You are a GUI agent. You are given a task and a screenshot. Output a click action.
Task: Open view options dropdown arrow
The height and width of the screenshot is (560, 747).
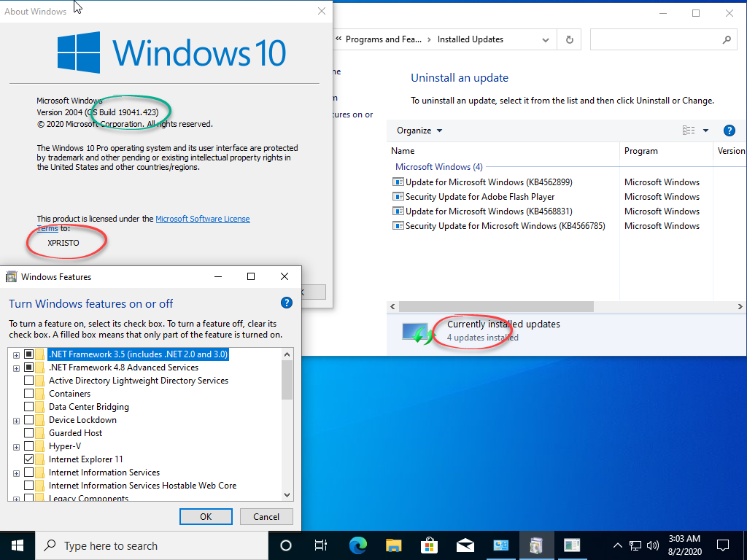coord(705,131)
